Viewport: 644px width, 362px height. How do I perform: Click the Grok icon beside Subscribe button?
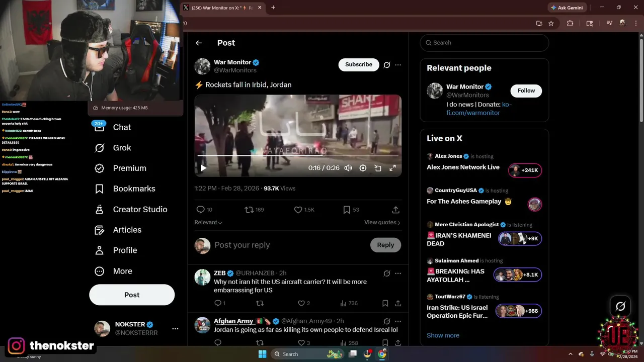387,65
